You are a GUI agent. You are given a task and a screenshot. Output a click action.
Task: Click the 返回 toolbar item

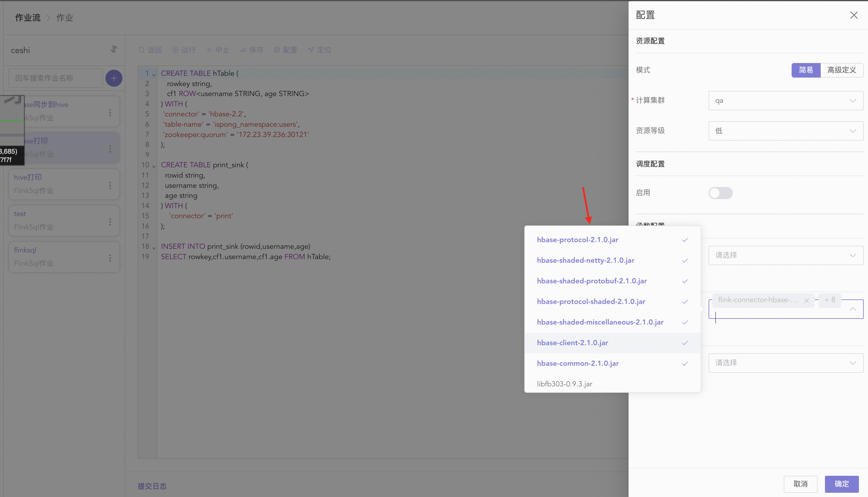coord(150,50)
